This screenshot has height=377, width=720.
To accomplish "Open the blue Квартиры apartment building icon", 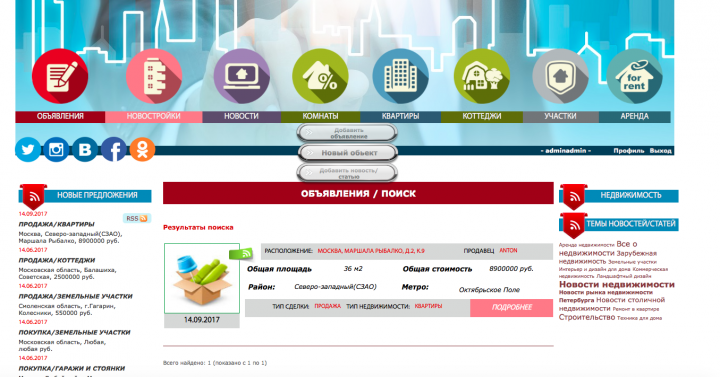I will 400,76.
